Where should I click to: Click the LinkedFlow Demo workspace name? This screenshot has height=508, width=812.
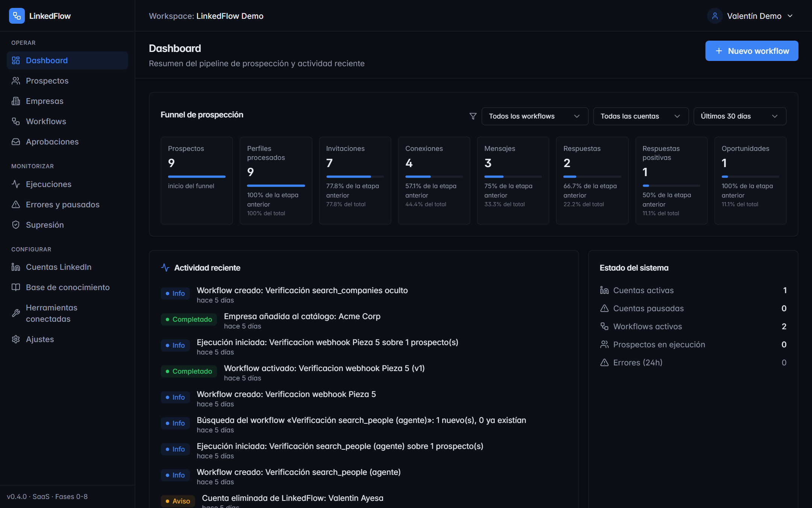point(230,16)
